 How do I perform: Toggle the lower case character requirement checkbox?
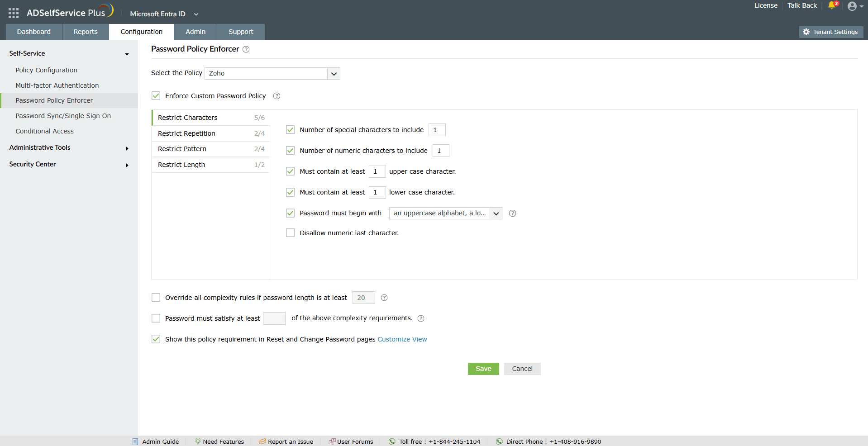(x=291, y=192)
